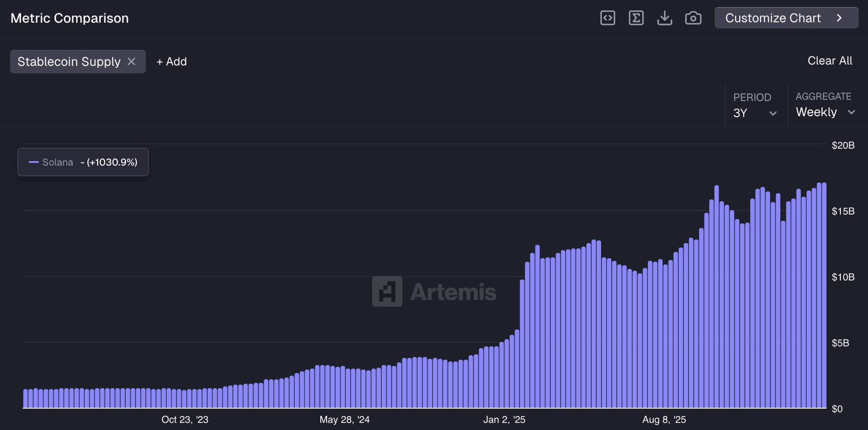Add a new metric with + Add
Image resolution: width=868 pixels, height=430 pixels.
[172, 61]
